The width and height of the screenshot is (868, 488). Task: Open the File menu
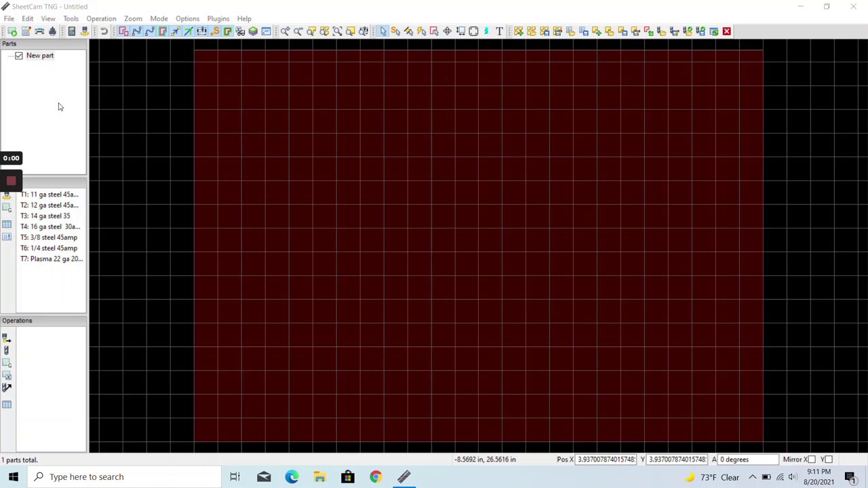pos(9,18)
